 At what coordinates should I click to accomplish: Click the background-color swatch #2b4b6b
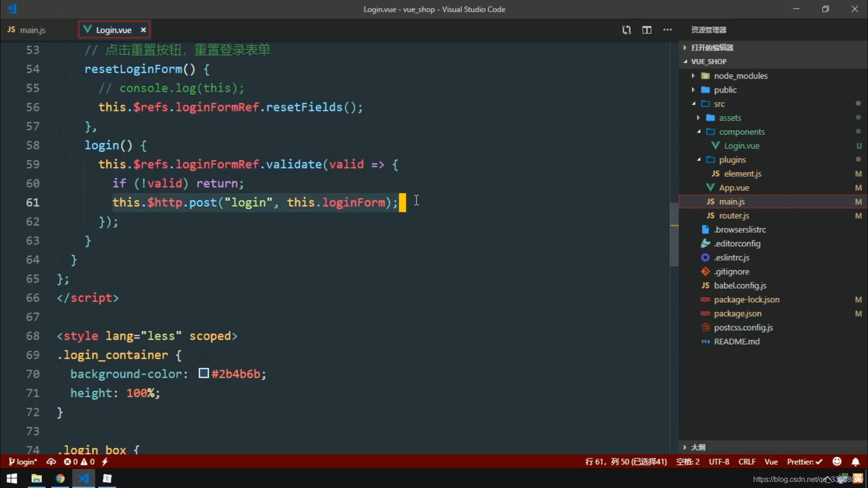(202, 374)
